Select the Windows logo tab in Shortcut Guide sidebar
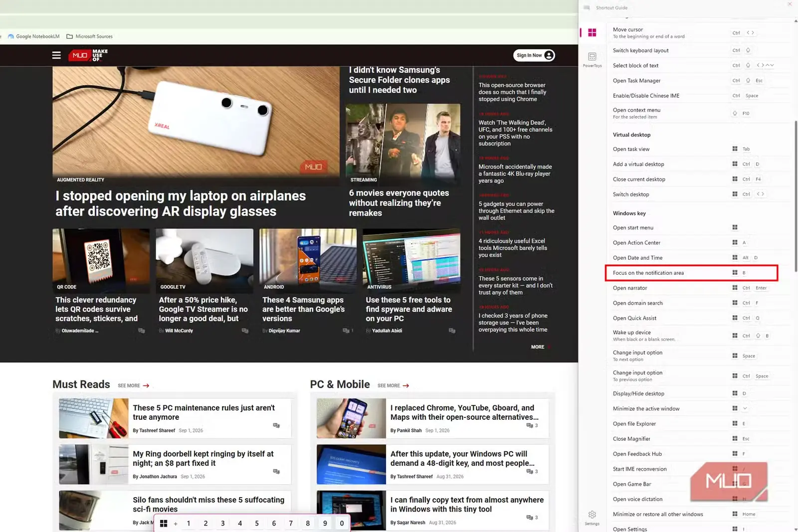798x532 pixels. 592,33
